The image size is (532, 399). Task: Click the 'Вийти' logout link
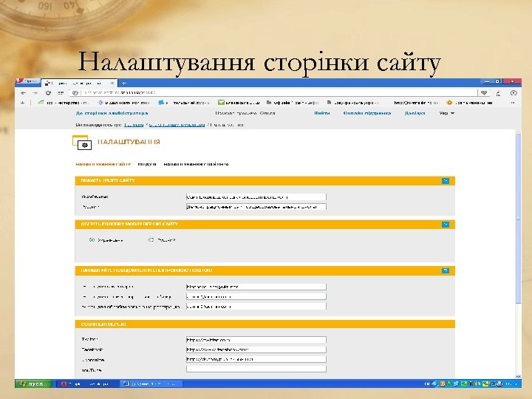coord(321,113)
